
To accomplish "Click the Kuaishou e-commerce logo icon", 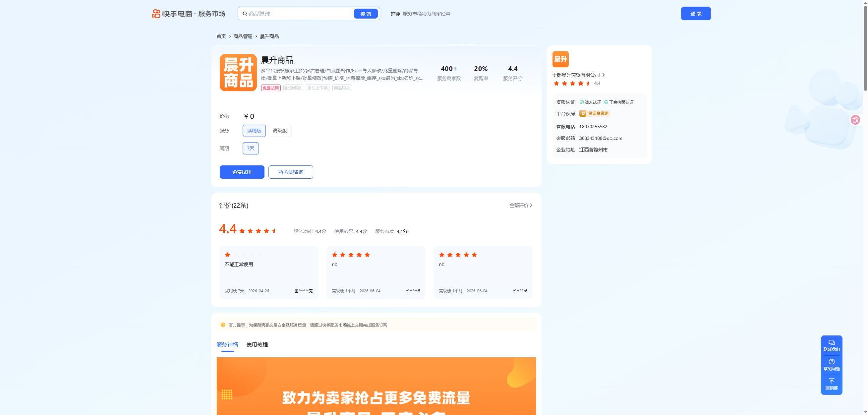I will tap(156, 14).
